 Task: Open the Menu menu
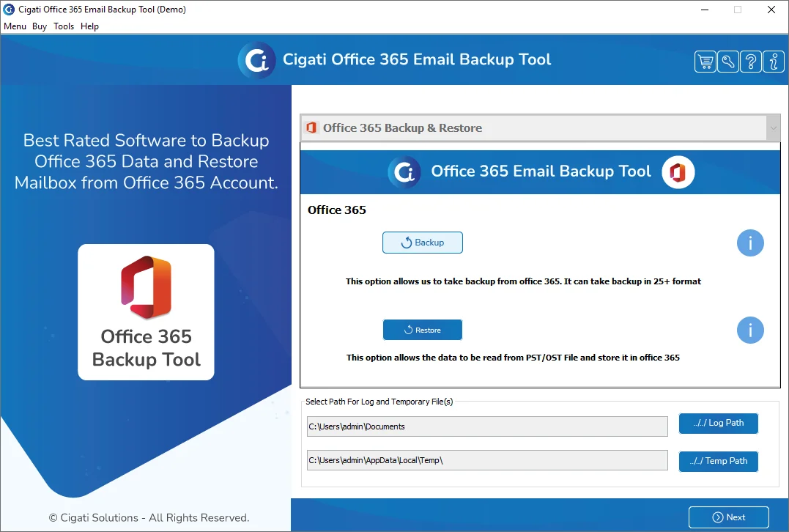pos(15,26)
